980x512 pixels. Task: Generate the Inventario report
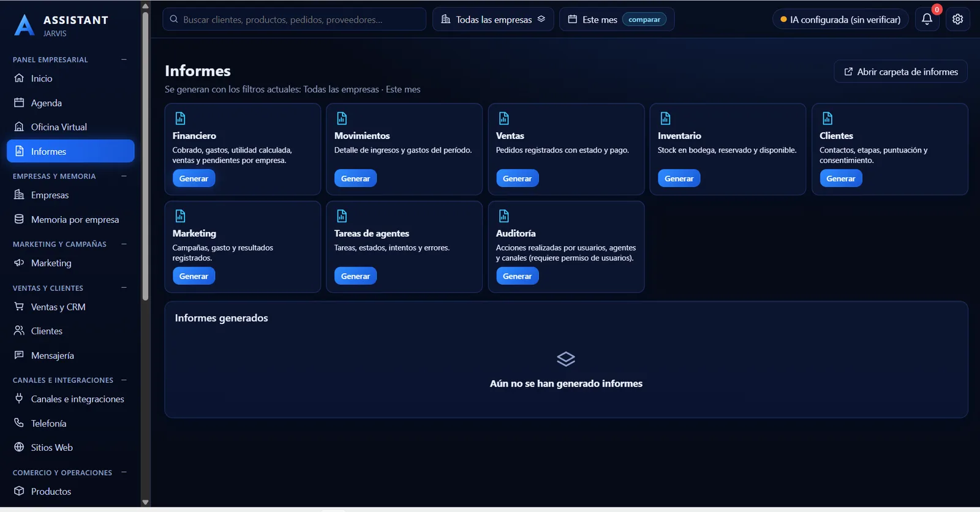[679, 178]
